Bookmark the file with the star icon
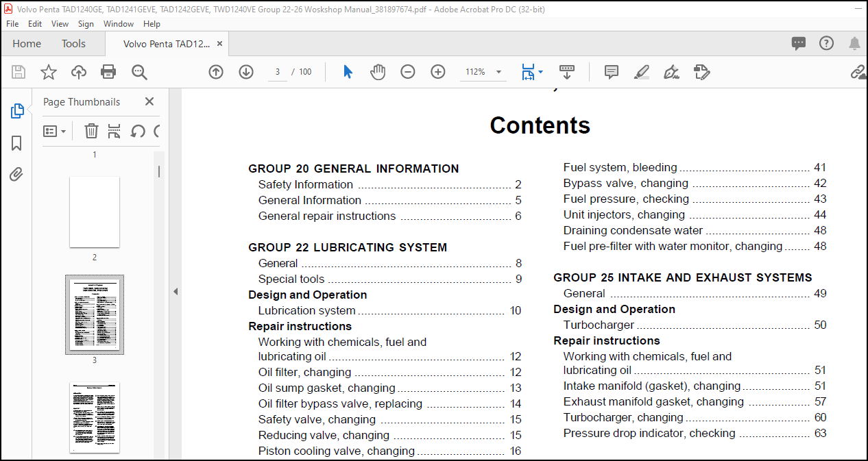 pos(49,72)
